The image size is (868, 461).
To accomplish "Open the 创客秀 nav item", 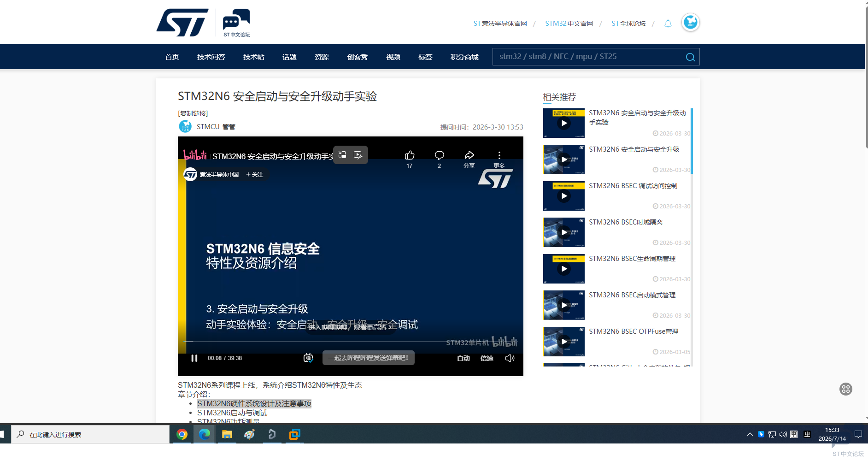I will point(358,57).
